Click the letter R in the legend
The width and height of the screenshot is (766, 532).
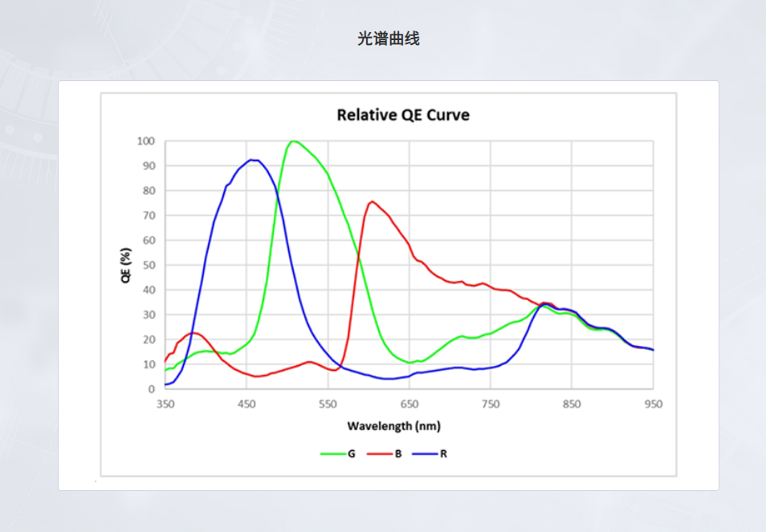click(x=444, y=453)
